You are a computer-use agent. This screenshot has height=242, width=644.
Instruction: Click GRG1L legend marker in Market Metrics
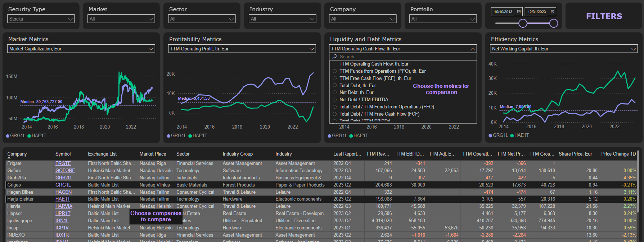point(8,136)
